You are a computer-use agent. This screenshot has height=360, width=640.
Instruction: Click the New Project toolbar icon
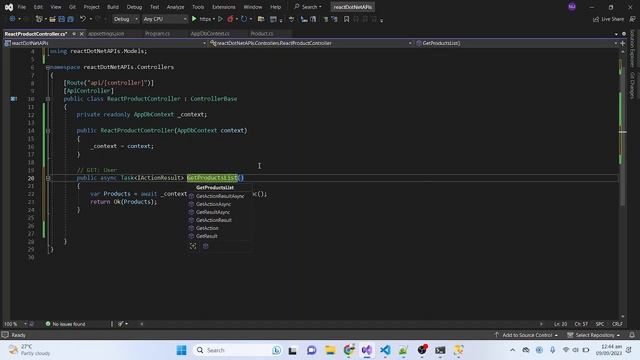[39, 19]
